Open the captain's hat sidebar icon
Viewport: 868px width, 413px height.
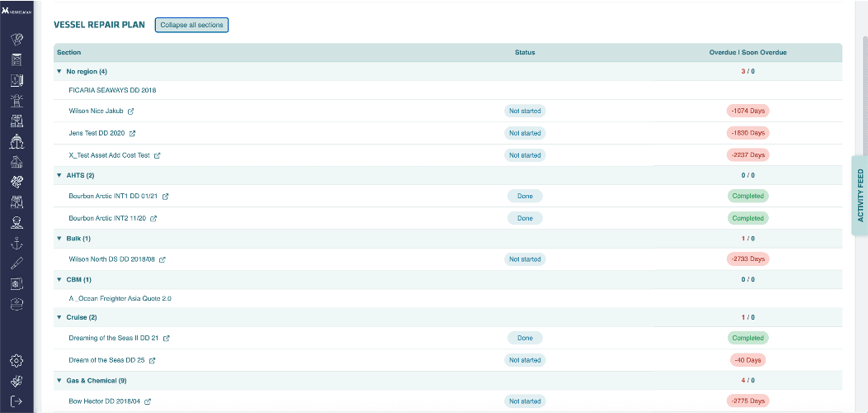click(x=17, y=304)
